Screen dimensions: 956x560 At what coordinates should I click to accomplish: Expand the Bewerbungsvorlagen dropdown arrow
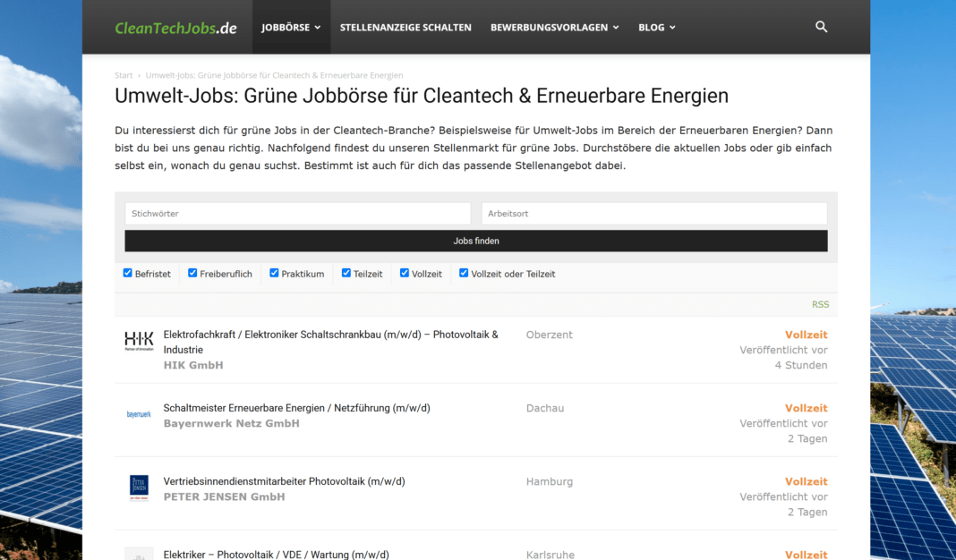coord(616,28)
